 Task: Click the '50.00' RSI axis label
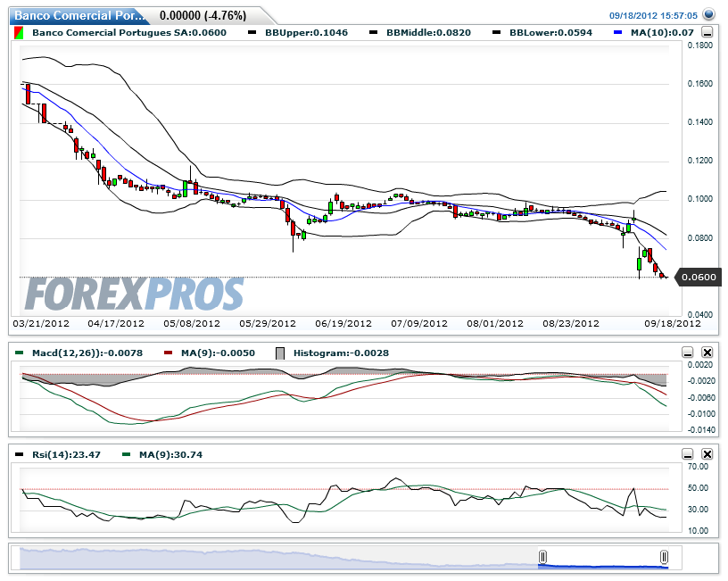[698, 488]
